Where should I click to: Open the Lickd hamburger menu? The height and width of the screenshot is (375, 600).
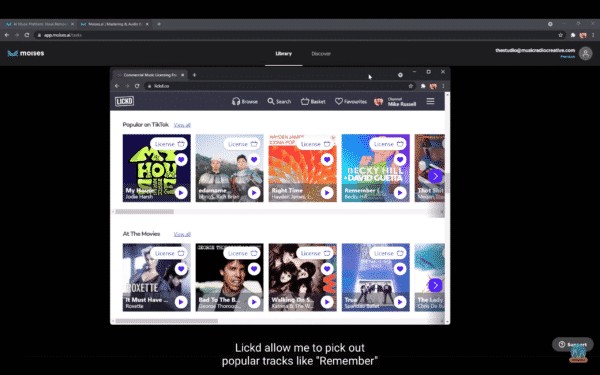[430, 101]
